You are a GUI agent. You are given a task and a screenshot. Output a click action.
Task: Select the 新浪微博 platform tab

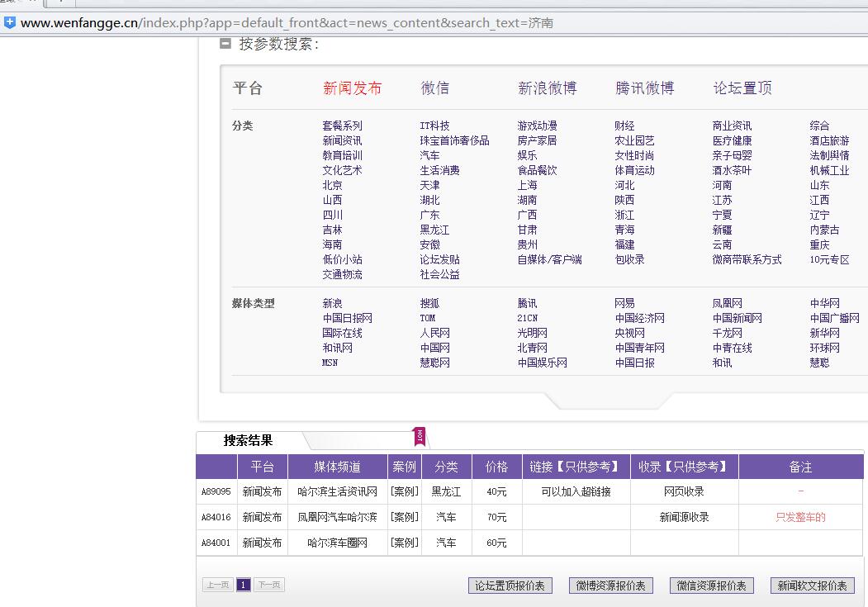pyautogui.click(x=547, y=88)
